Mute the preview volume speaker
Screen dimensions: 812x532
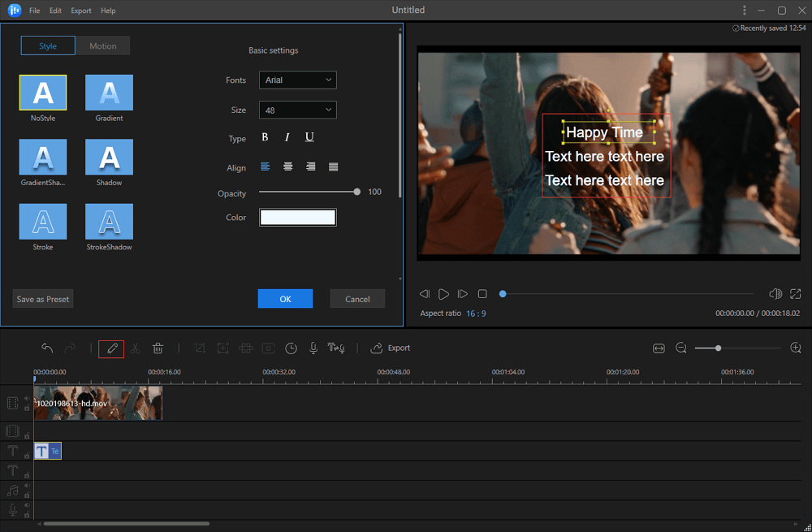(x=775, y=294)
